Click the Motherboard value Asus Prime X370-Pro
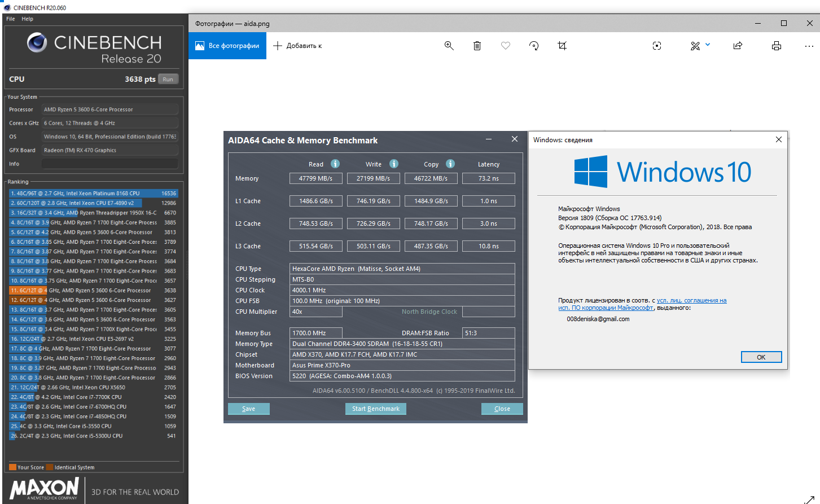The image size is (820, 504). pyautogui.click(x=402, y=365)
